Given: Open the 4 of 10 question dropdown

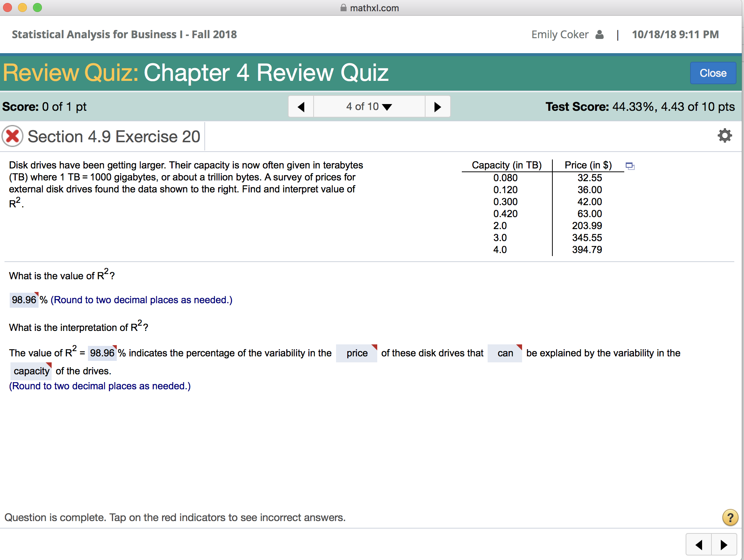Looking at the screenshot, I should click(369, 107).
